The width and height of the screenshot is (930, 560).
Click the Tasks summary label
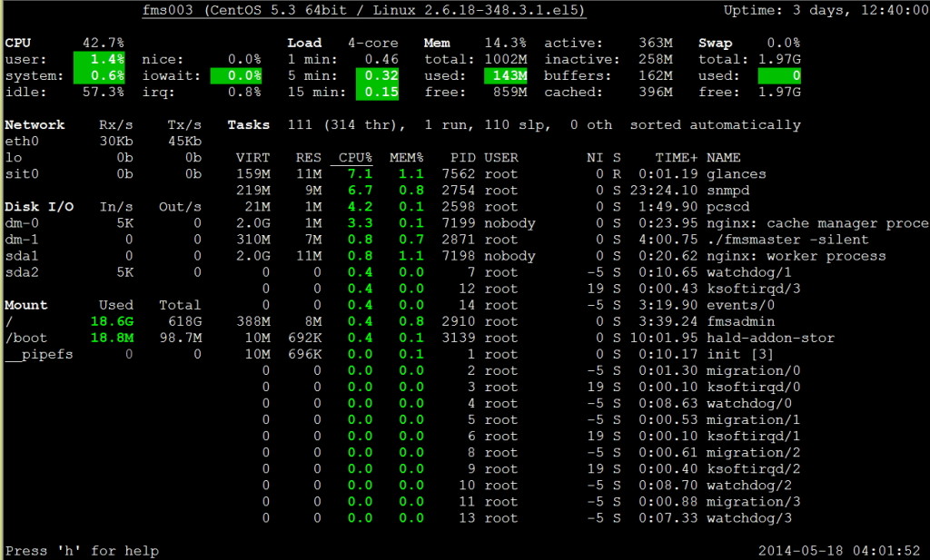[249, 125]
